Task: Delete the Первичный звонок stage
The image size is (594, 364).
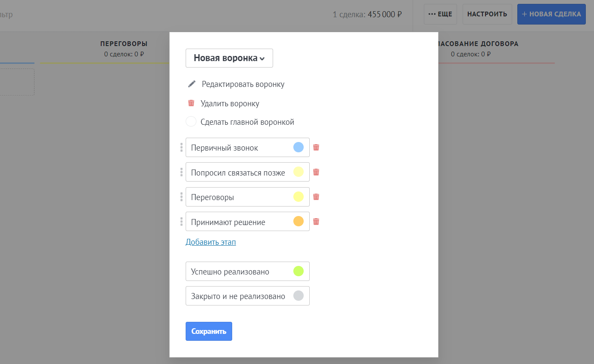Action: tap(316, 147)
